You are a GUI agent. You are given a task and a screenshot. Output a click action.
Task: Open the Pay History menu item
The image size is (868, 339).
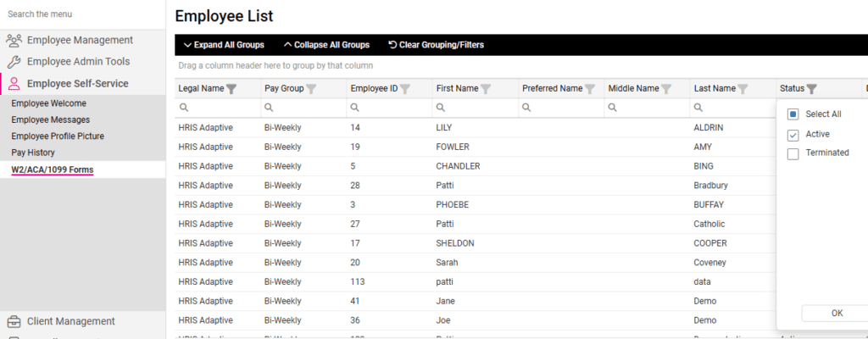(x=33, y=153)
